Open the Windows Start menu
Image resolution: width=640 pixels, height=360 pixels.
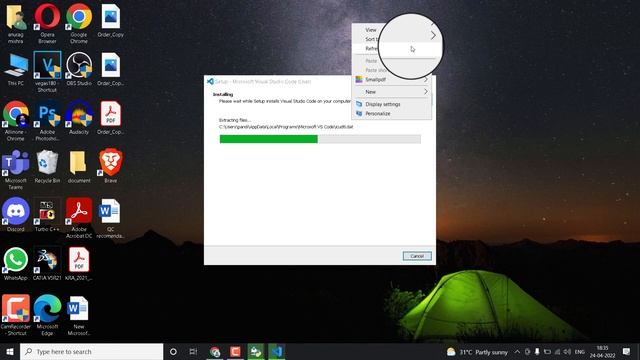(10, 351)
